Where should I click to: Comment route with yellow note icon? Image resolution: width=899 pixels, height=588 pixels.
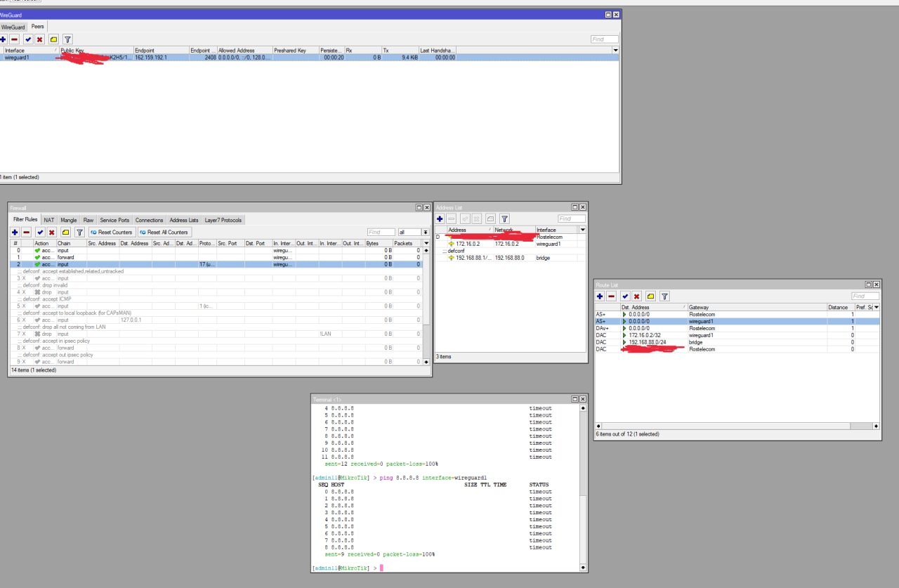coord(650,296)
